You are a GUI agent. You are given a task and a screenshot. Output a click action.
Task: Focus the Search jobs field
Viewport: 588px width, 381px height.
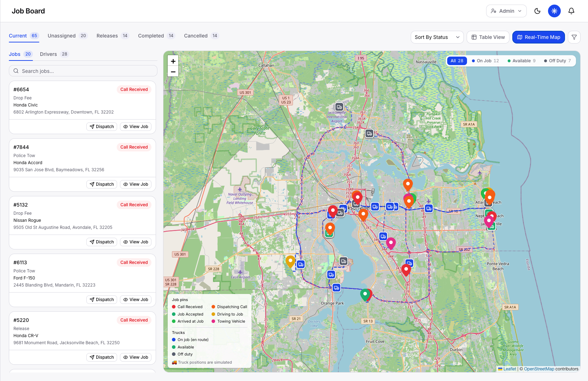83,71
